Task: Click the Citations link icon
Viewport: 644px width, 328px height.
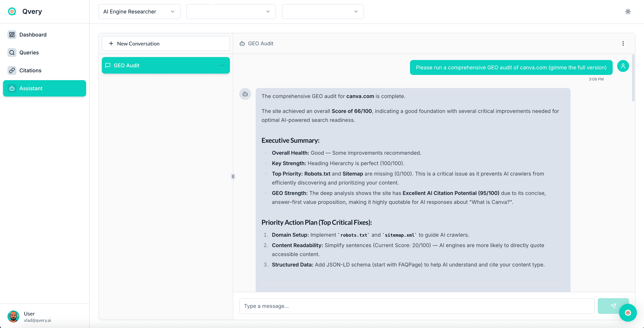Action: (x=12, y=70)
